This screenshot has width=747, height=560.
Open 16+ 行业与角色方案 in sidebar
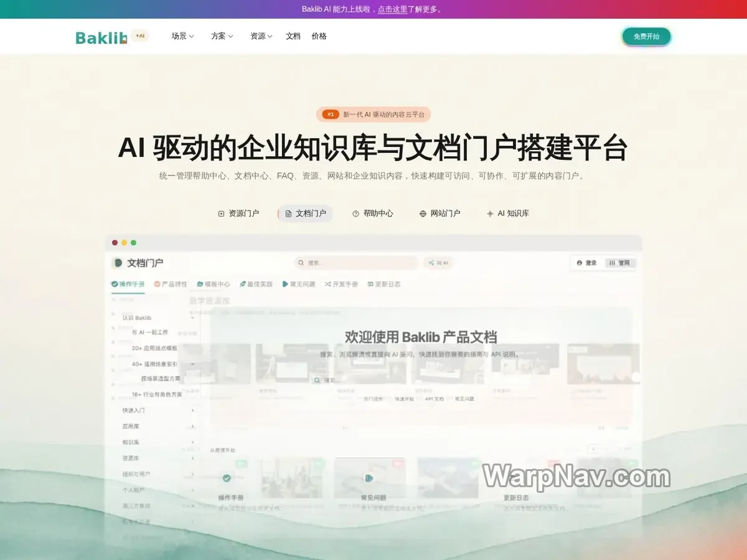coord(157,394)
